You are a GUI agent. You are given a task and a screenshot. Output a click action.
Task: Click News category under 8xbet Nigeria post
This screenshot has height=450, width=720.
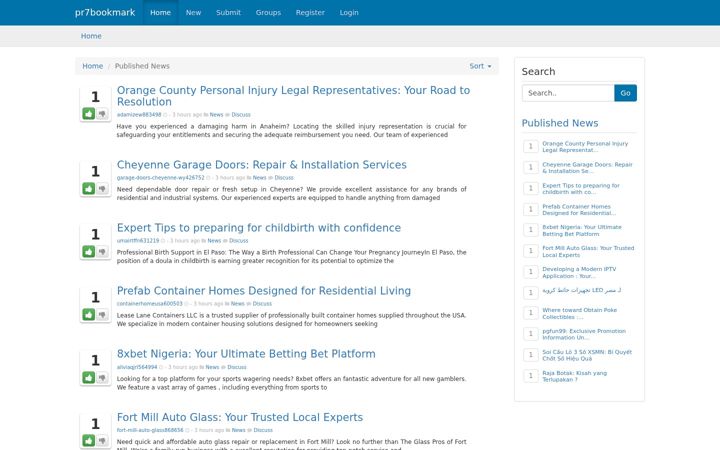212,367
